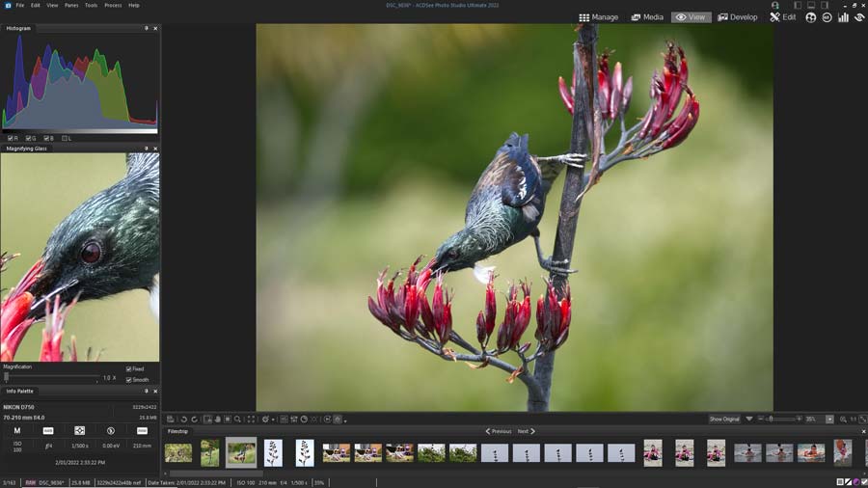Click the white balance icon in Info Palette

48,430
